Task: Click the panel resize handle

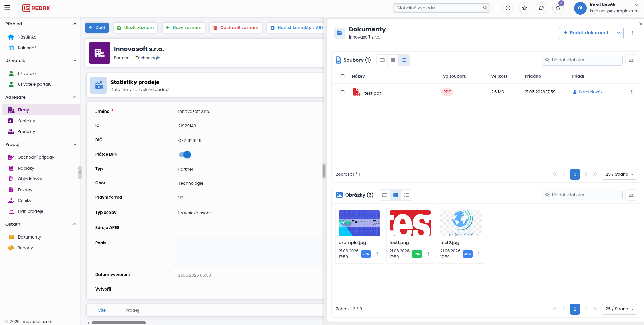Action: tap(324, 171)
